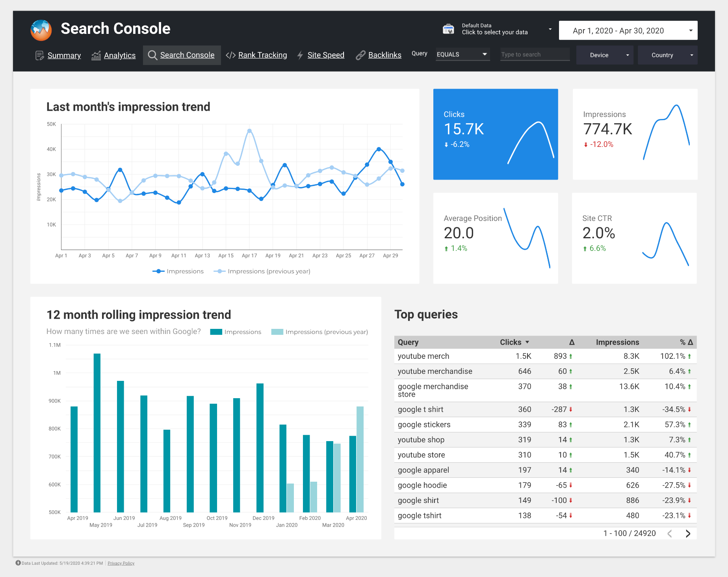Click the Search Console magnifier icon
The height and width of the screenshot is (577, 728).
(152, 55)
